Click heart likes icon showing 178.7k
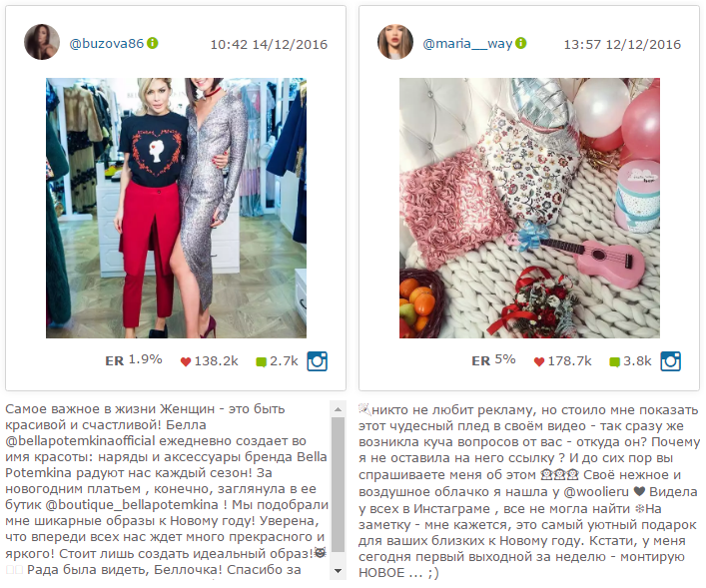Viewport: 706px width, 588px height. 539,361
